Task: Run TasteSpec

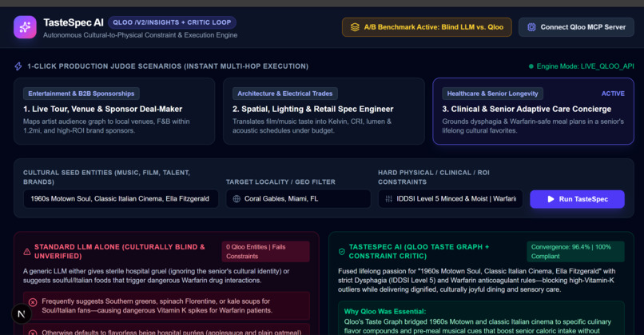Action: click(577, 199)
